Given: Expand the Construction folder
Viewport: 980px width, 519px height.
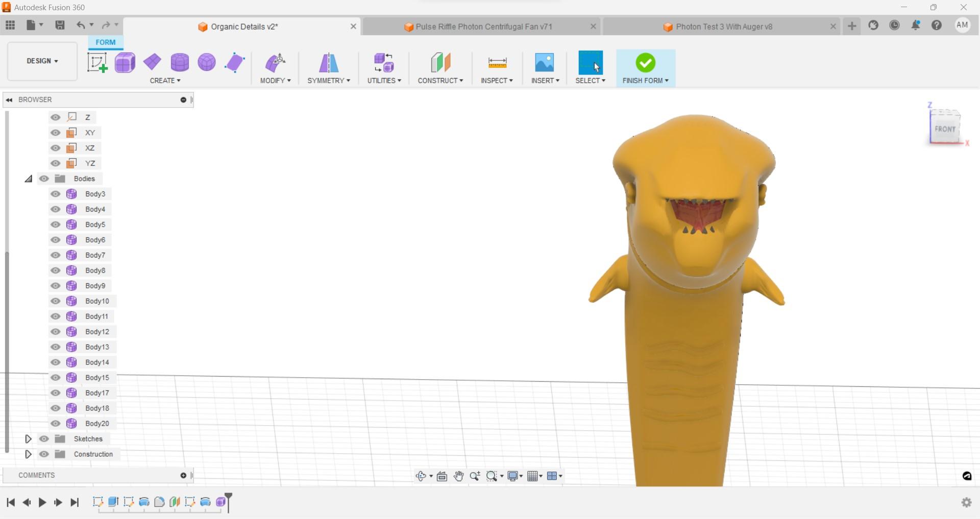Looking at the screenshot, I should click(x=29, y=454).
